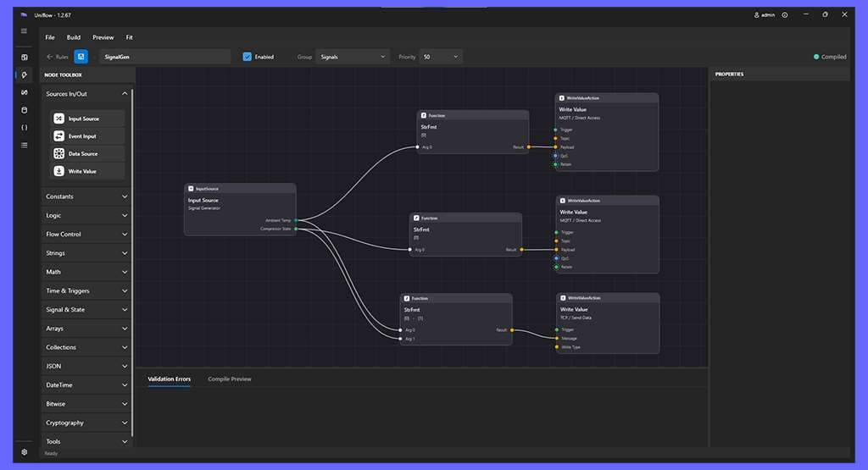
Task: Open the list lines sidebar icon
Action: (25, 146)
